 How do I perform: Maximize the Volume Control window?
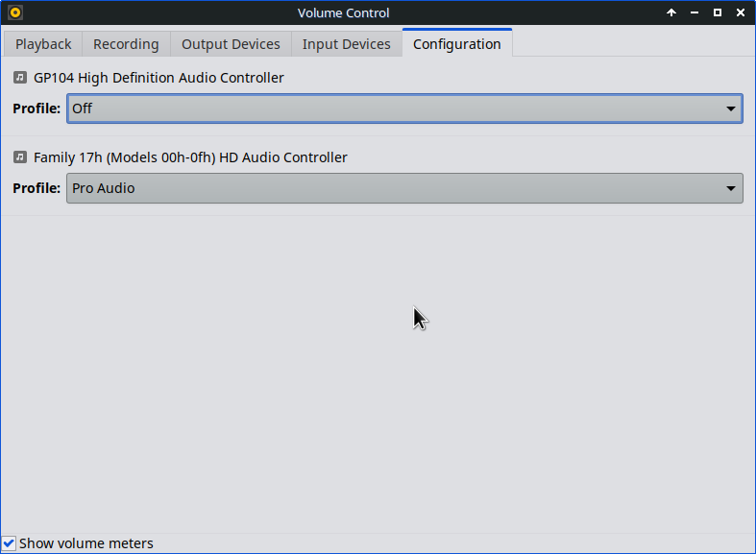pos(718,12)
